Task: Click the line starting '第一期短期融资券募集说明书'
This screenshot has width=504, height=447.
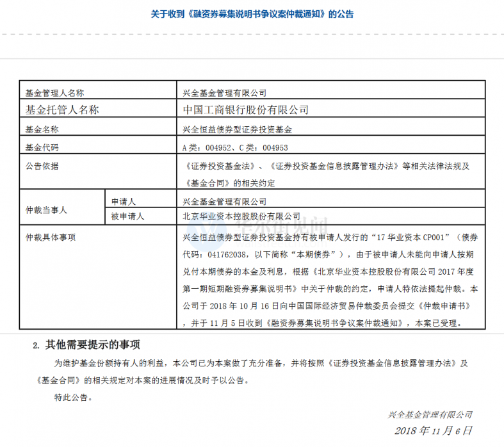Action: 330,289
